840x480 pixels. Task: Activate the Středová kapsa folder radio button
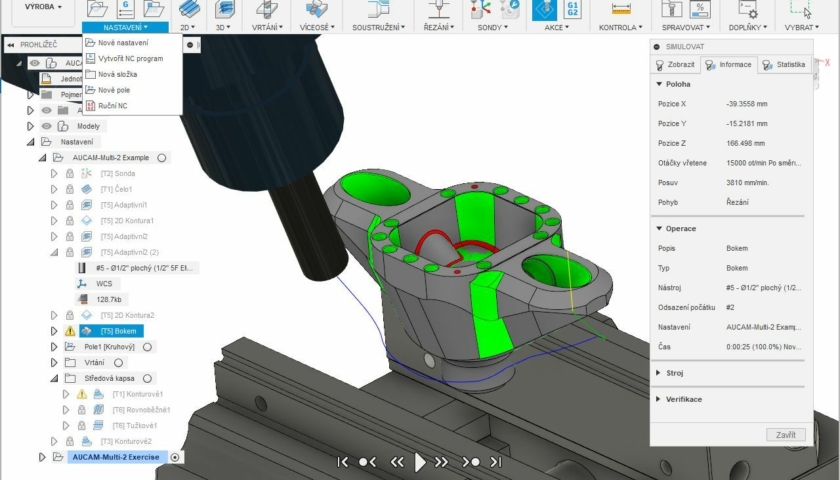click(147, 379)
